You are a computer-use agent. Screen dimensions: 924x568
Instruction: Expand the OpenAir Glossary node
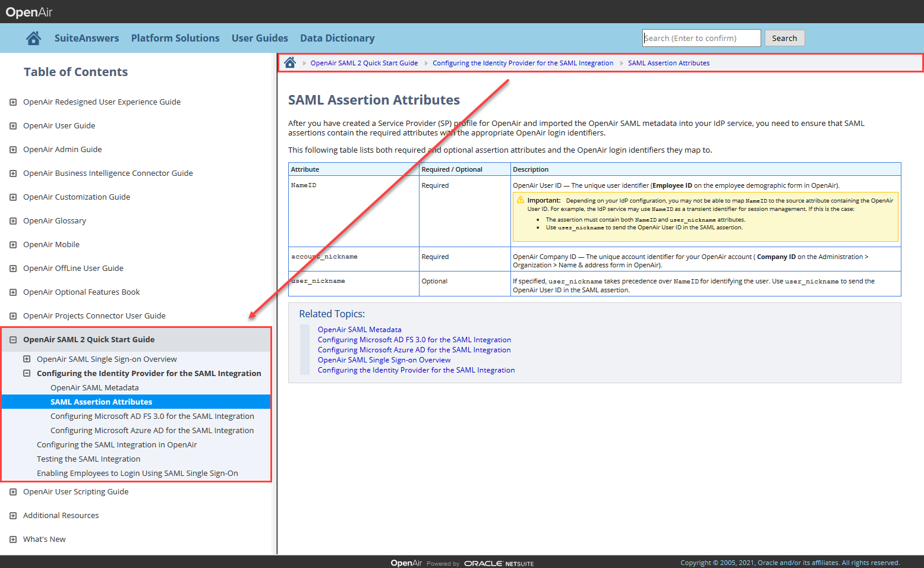tap(13, 221)
